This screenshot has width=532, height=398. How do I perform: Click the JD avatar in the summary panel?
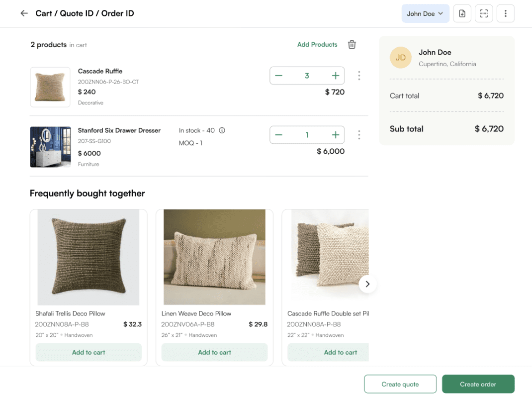[x=401, y=58]
